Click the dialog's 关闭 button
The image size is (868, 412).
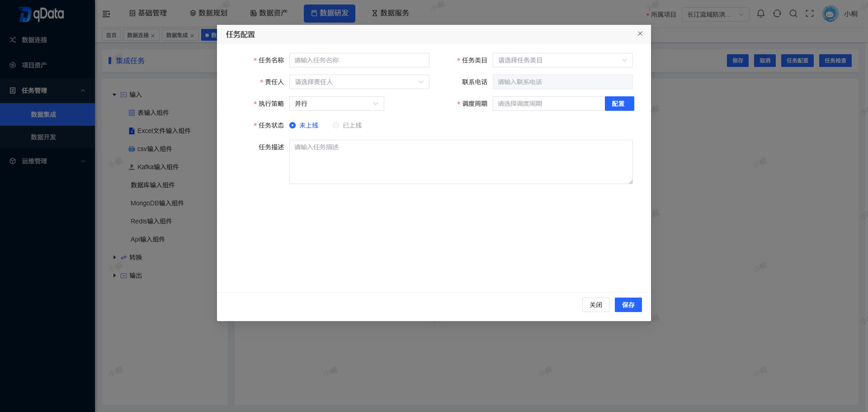[596, 305]
